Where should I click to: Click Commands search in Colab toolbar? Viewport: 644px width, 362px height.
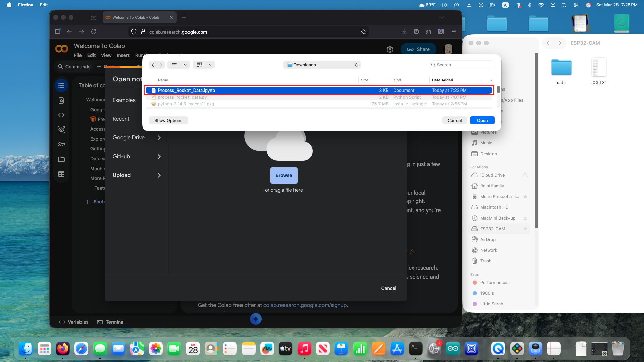point(74,67)
